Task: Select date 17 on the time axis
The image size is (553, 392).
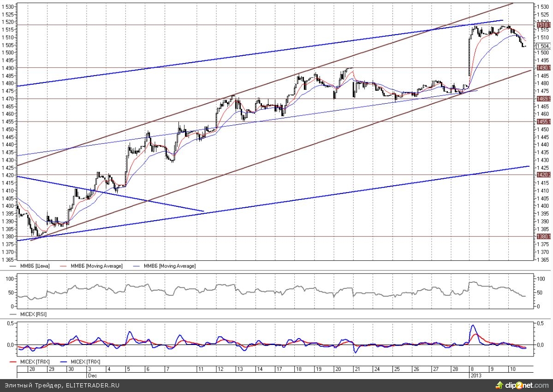Action: point(279,369)
